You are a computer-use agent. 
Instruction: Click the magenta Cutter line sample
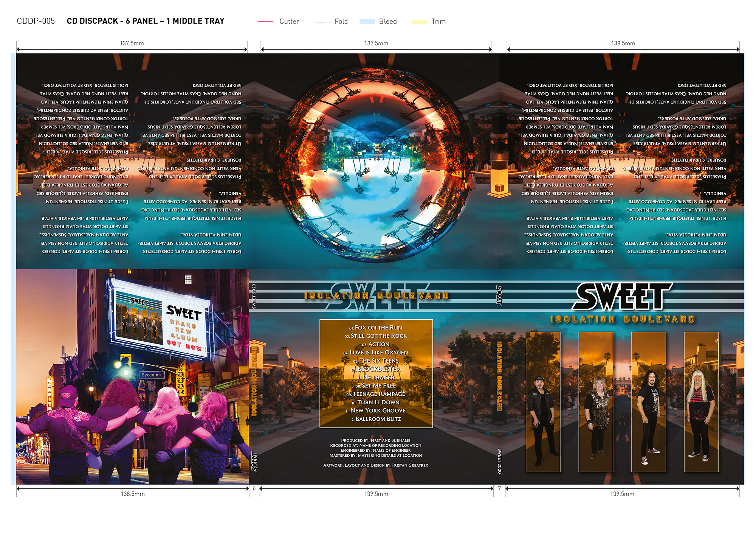click(265, 22)
